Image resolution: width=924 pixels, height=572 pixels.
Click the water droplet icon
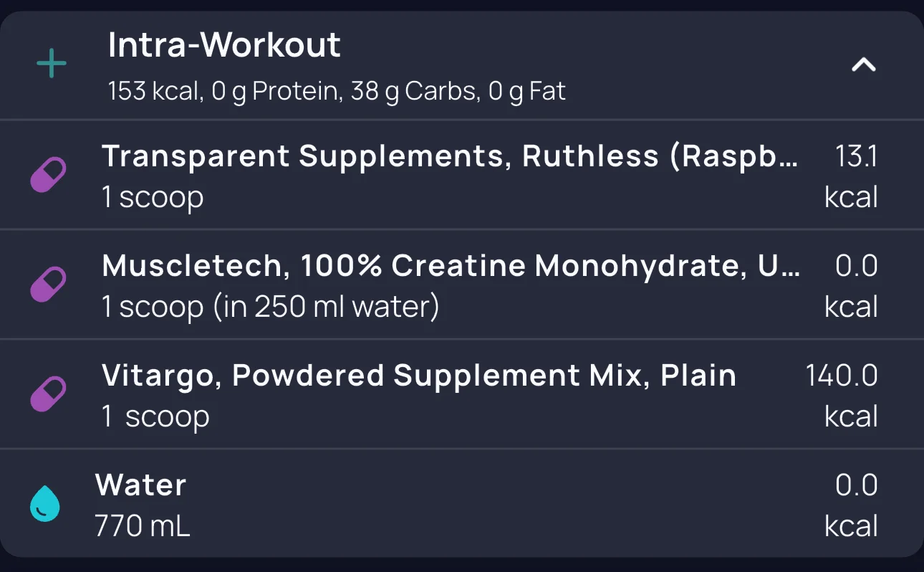(x=44, y=504)
